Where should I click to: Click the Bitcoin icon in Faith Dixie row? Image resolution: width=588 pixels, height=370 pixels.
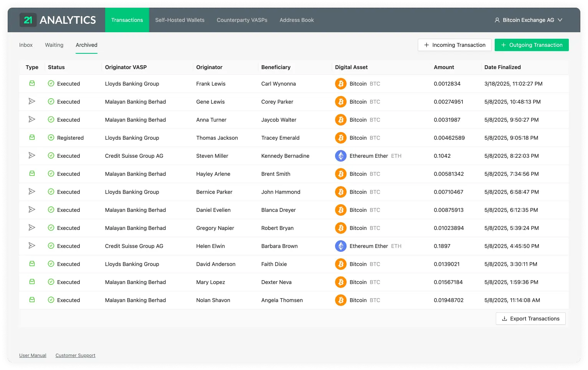tap(341, 264)
